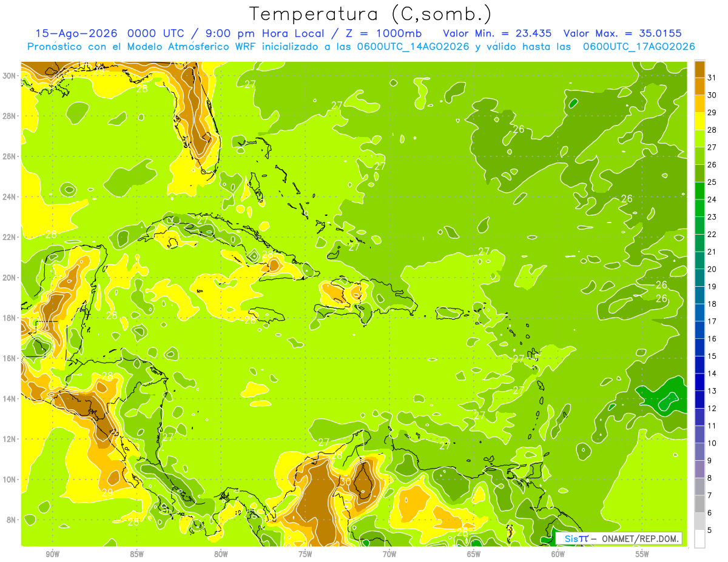Click legend value 8 on color bar
This screenshot has height=562, width=728.
point(710,478)
